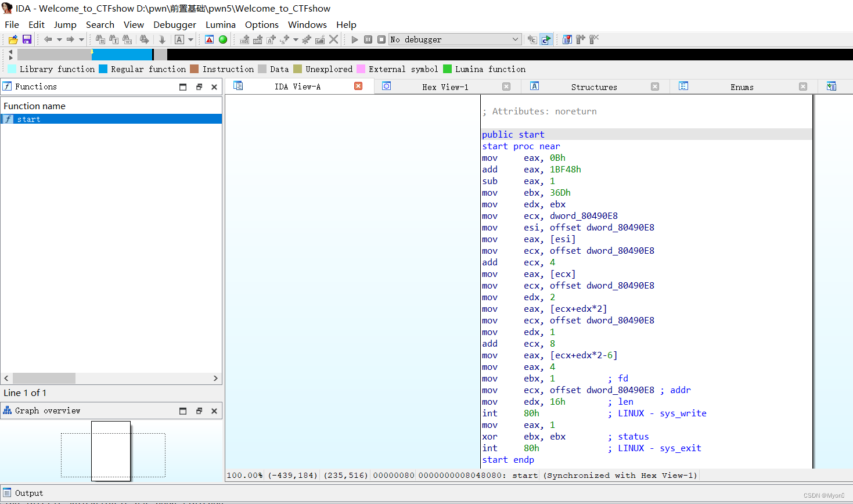The width and height of the screenshot is (853, 504).
Task: Expand the back navigation history arrow
Action: (59, 39)
